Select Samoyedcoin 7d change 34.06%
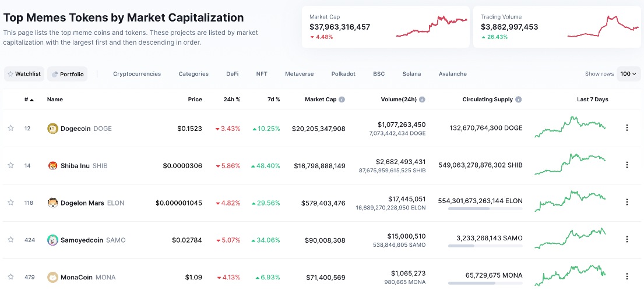 (x=266, y=240)
